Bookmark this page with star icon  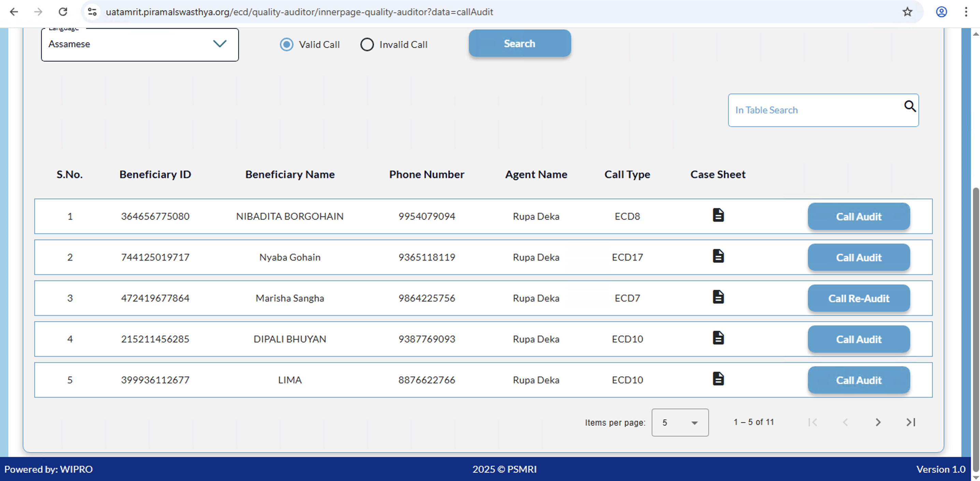pyautogui.click(x=907, y=12)
